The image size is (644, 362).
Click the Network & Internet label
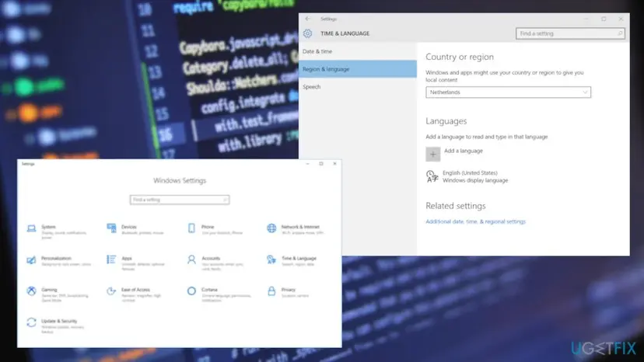[x=300, y=227]
